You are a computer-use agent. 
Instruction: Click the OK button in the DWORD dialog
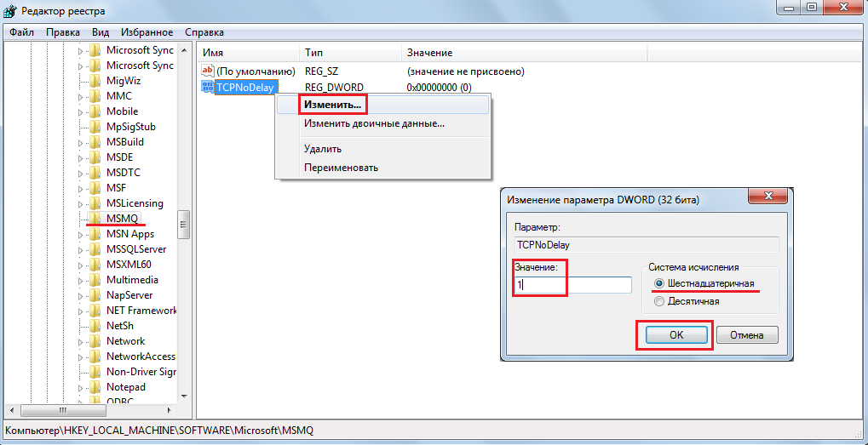coord(676,335)
